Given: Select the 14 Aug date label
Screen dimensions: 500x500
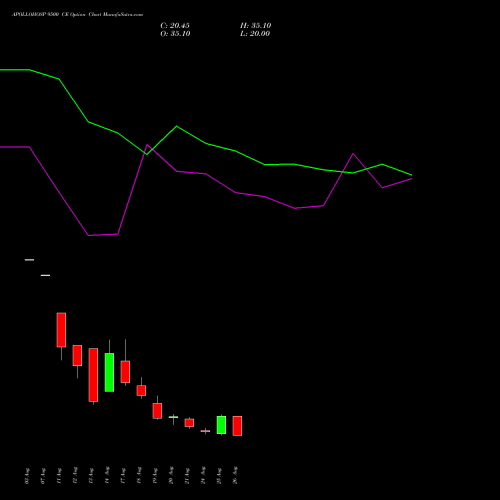Looking at the screenshot, I should (x=107, y=476).
